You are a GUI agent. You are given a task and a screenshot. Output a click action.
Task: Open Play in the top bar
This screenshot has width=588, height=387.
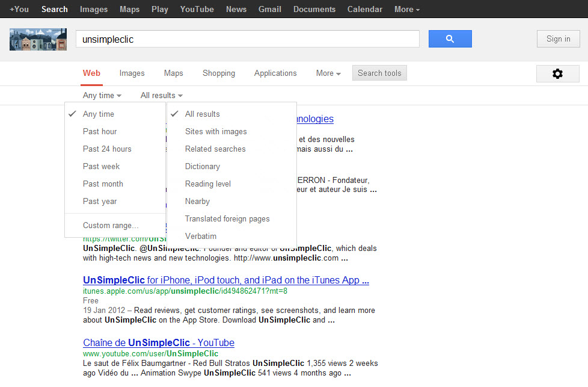(160, 9)
